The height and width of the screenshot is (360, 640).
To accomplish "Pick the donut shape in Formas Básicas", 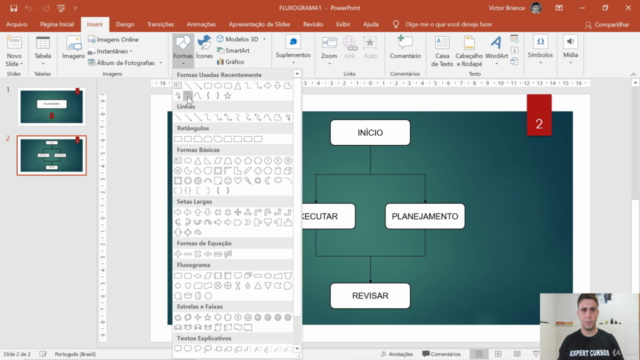I will (x=188, y=180).
